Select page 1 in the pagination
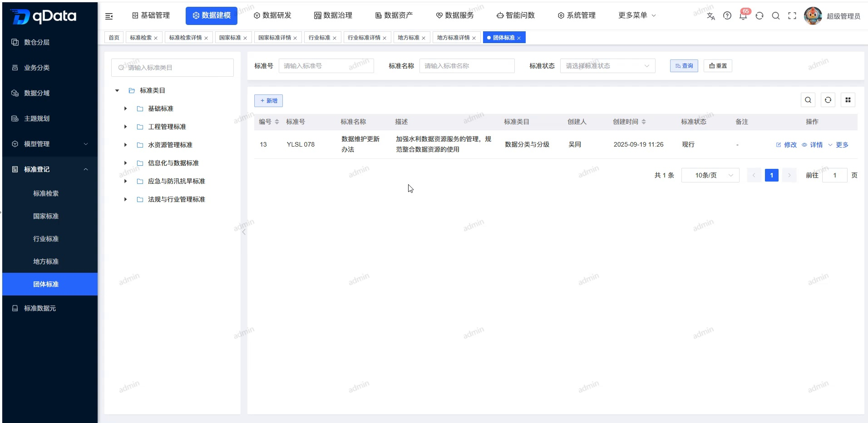The width and height of the screenshot is (868, 423). click(772, 175)
